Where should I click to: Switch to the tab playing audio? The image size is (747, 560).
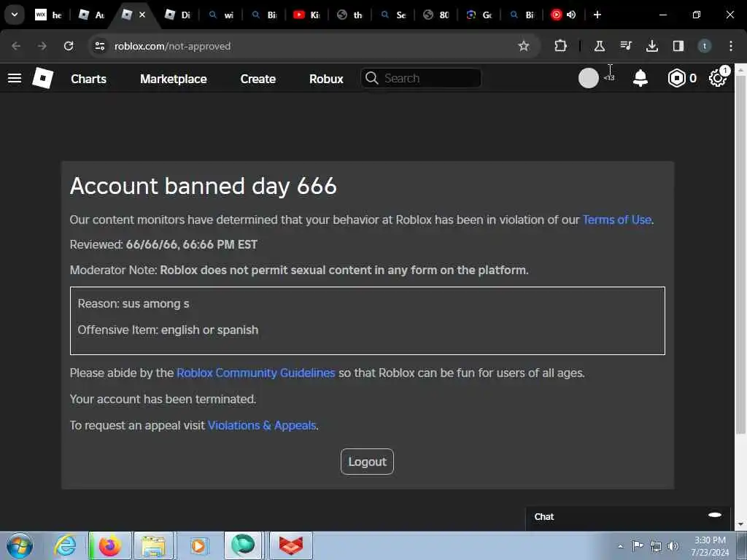coord(562,15)
